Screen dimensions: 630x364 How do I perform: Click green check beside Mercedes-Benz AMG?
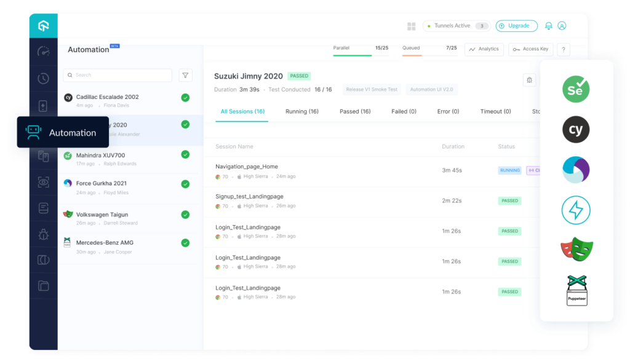tap(185, 243)
